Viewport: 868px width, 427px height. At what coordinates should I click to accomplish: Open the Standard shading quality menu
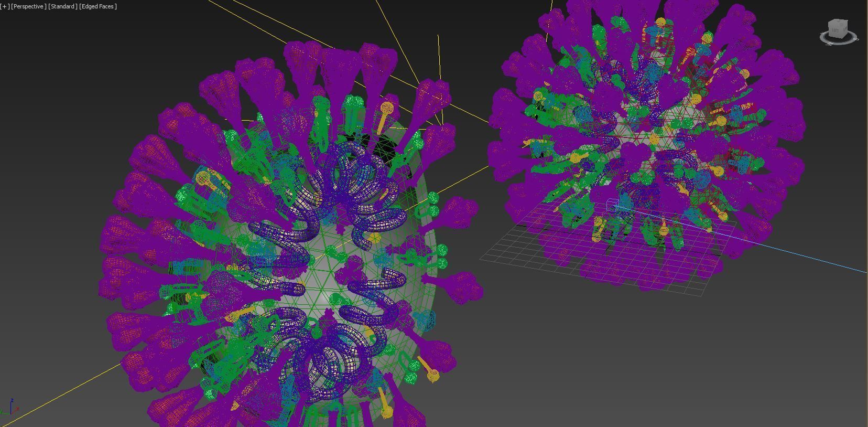(62, 6)
